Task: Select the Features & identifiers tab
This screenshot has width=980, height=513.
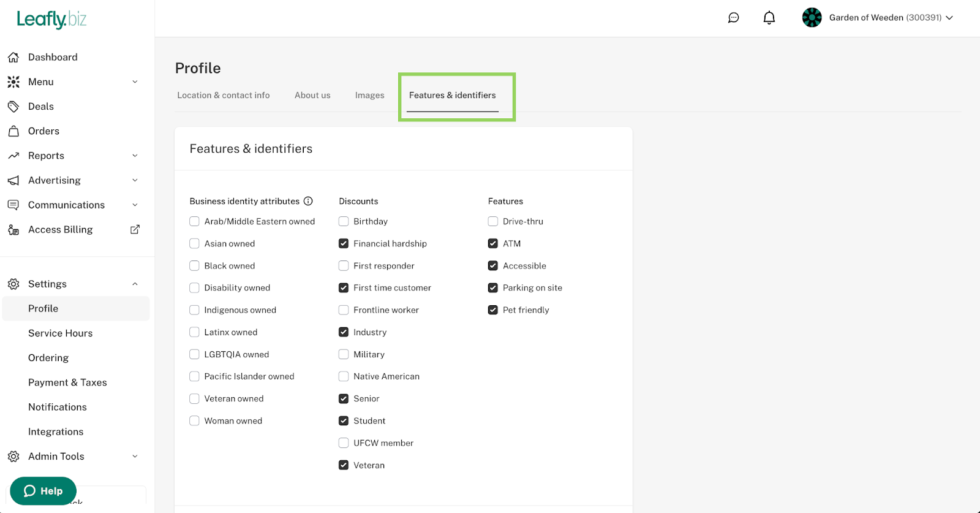Action: coord(453,95)
